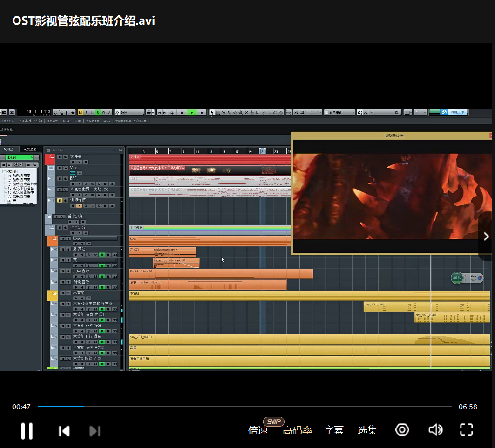495x448 pixels.
Task: Select the Object Selection arrow tool
Action: pyautogui.click(x=212, y=112)
